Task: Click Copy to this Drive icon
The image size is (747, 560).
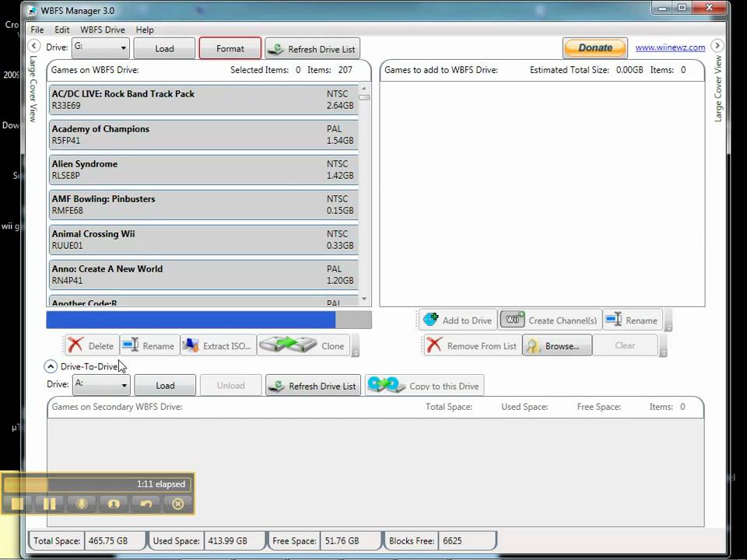Action: 384,385
